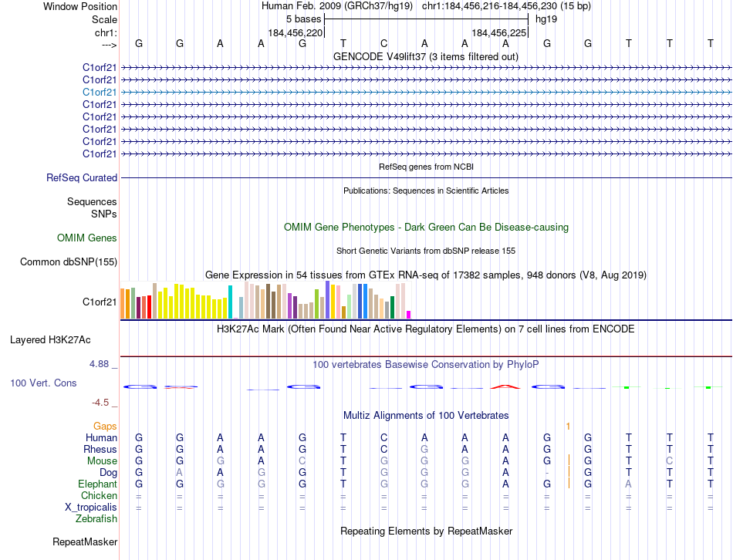Open the 100 Vert. Cons track label
733x560 pixels.
tap(43, 383)
